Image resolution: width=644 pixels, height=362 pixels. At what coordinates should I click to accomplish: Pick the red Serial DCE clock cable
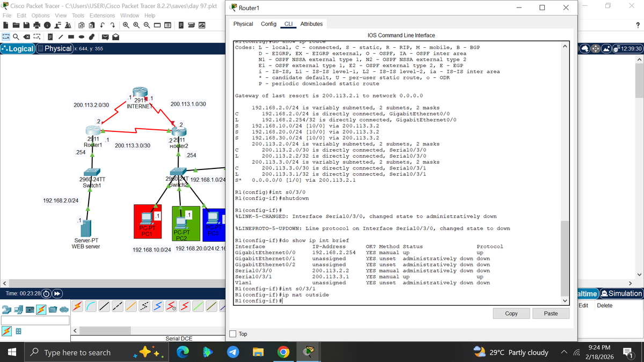click(x=171, y=305)
